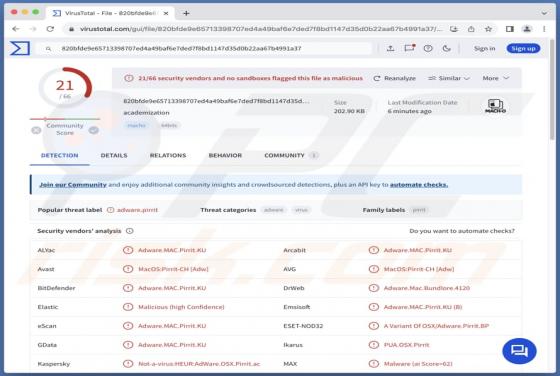Switch to the RELATIONS tab

(168, 155)
